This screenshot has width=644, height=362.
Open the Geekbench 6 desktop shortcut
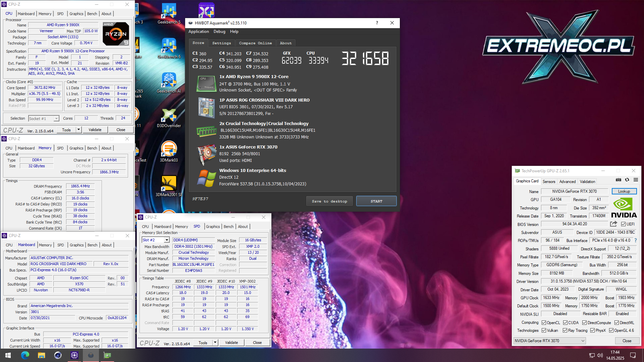pyautogui.click(x=169, y=49)
